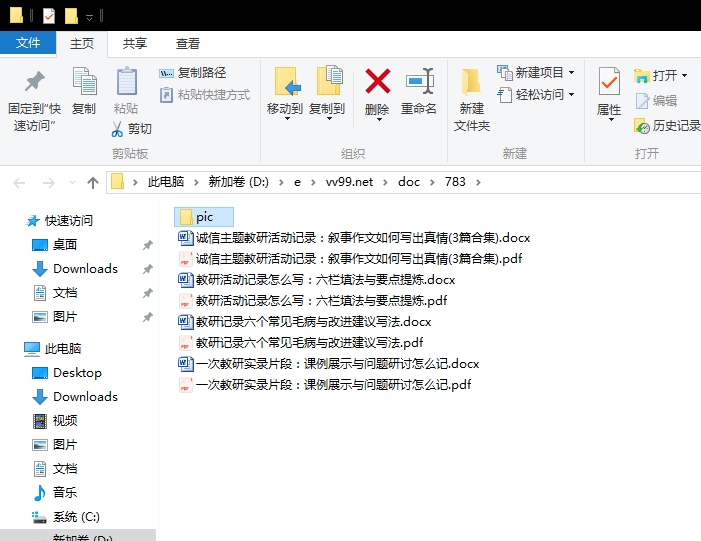Select the pic folder
701x541 pixels.
click(204, 217)
